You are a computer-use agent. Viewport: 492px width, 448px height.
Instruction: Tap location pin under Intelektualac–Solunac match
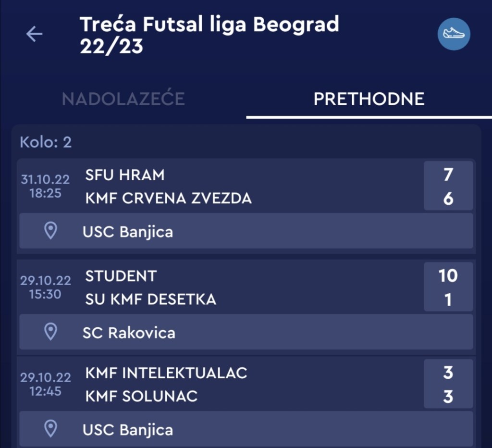point(50,429)
